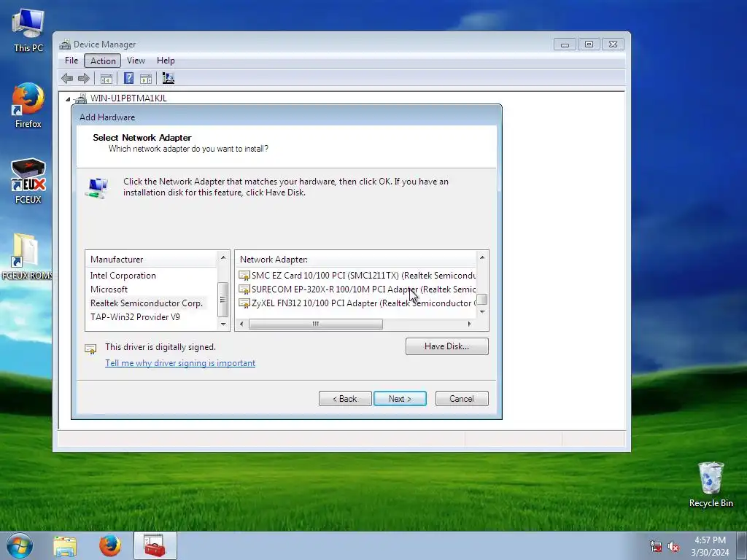
Task: Open This PC desktop icon
Action: click(x=28, y=31)
